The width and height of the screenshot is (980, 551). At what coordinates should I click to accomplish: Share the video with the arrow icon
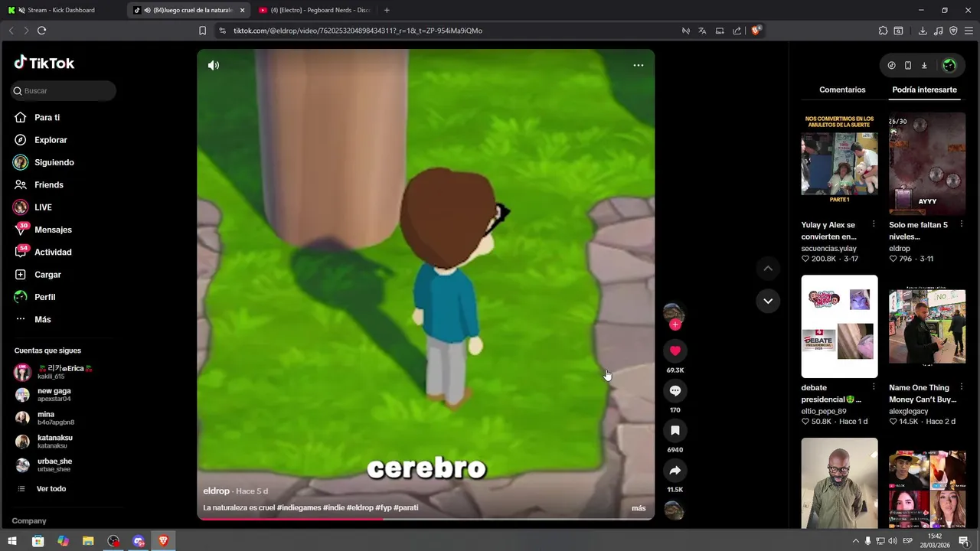click(675, 470)
